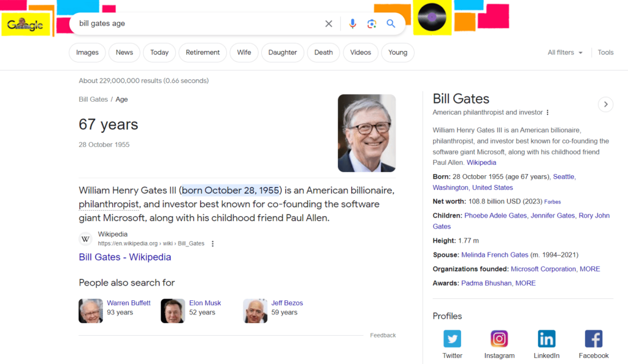Open Bill Gates' Twitter profile
628x364 pixels.
click(x=452, y=338)
